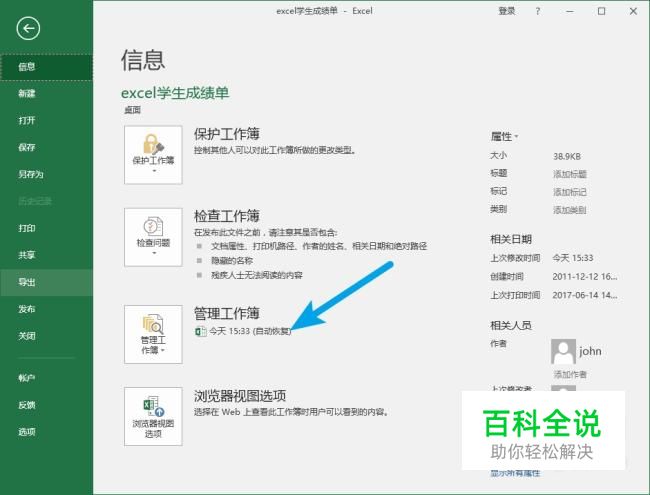The image size is (650, 495).
Task: Click 添加作者 under john
Action: [570, 375]
